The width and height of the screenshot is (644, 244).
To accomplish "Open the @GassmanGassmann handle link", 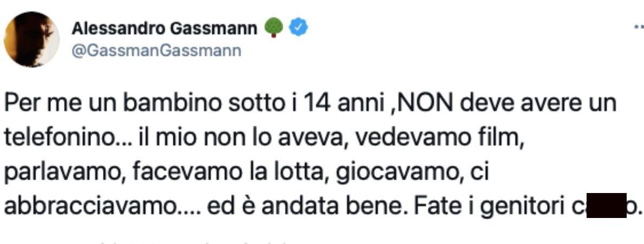I will point(156,50).
